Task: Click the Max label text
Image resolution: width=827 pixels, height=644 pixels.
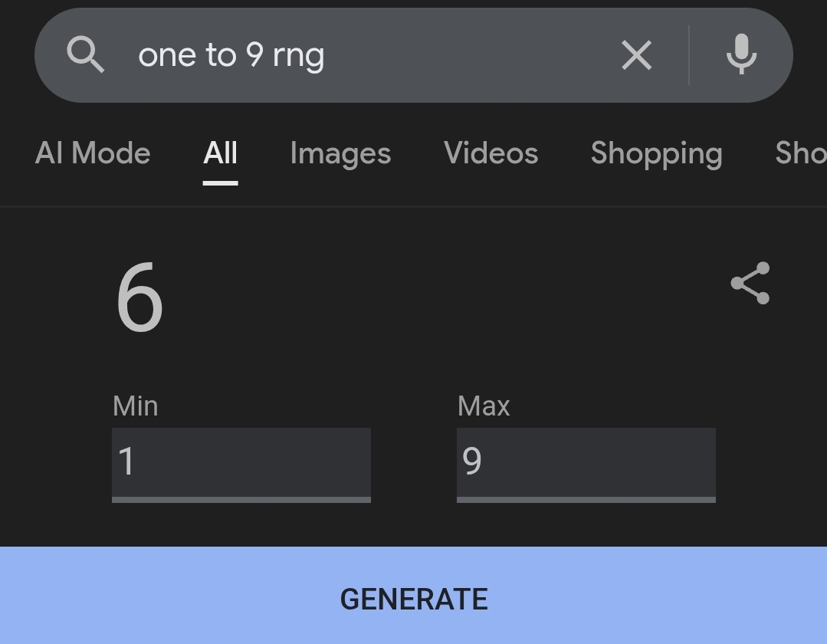Action: [484, 406]
